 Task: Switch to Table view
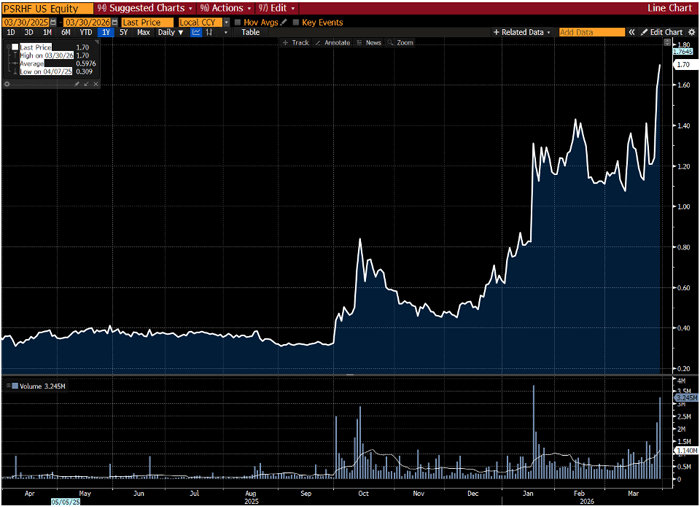click(x=250, y=32)
